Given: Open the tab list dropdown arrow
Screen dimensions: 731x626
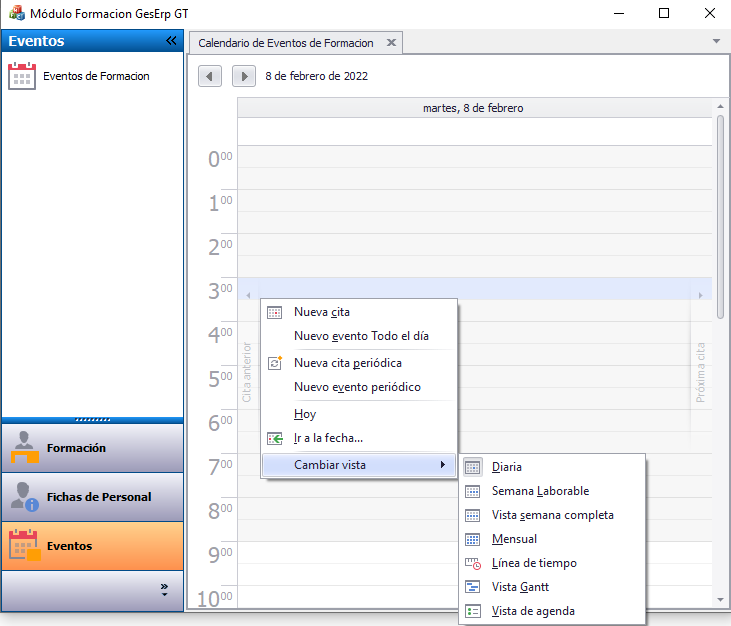Looking at the screenshot, I should [x=717, y=41].
